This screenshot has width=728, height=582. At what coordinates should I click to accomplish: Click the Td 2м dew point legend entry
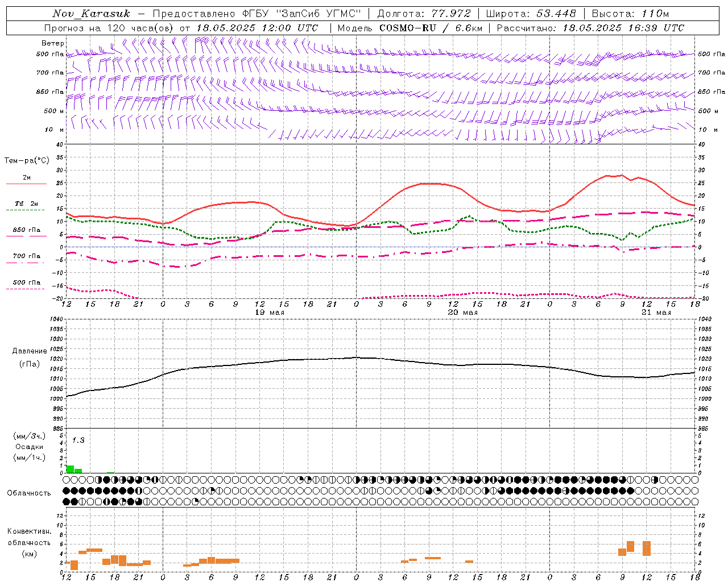(27, 203)
